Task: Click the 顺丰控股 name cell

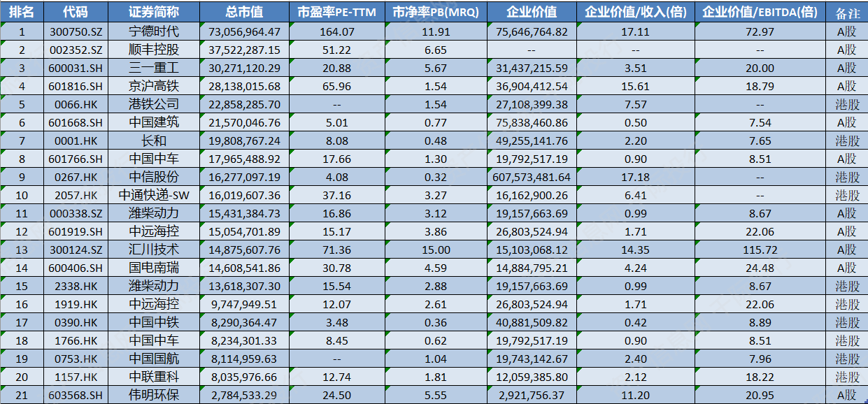Action: (x=154, y=50)
